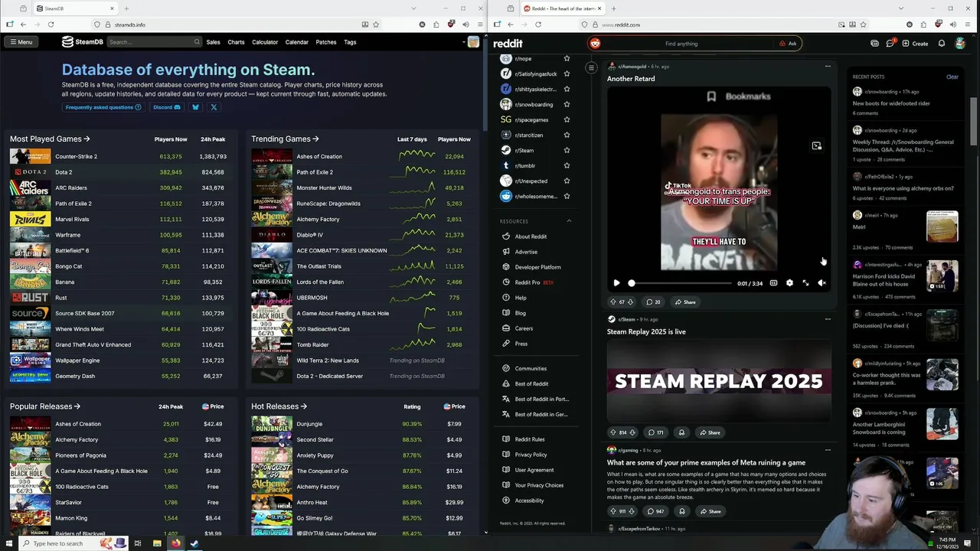Share the Steam Replay 2025 post

click(x=709, y=432)
